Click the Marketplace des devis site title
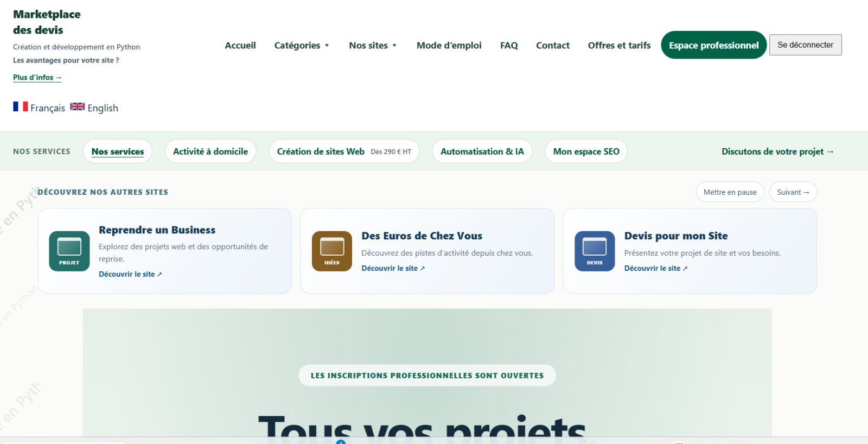Viewport: 868px width, 444px height. [47, 22]
